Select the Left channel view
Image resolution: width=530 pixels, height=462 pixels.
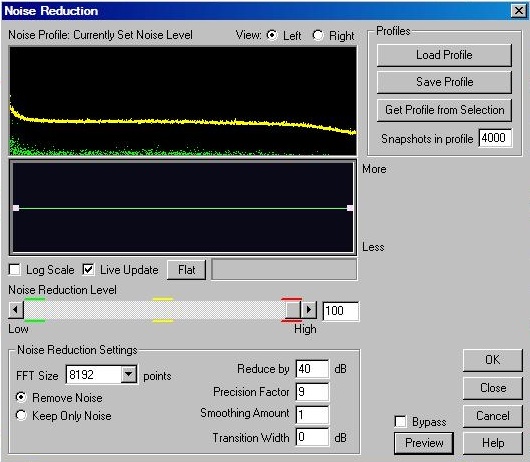pos(272,35)
